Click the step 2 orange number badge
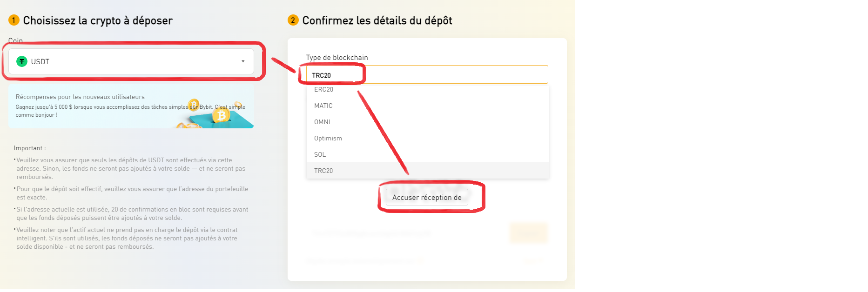Viewport: 868px width, 292px height. (x=293, y=20)
